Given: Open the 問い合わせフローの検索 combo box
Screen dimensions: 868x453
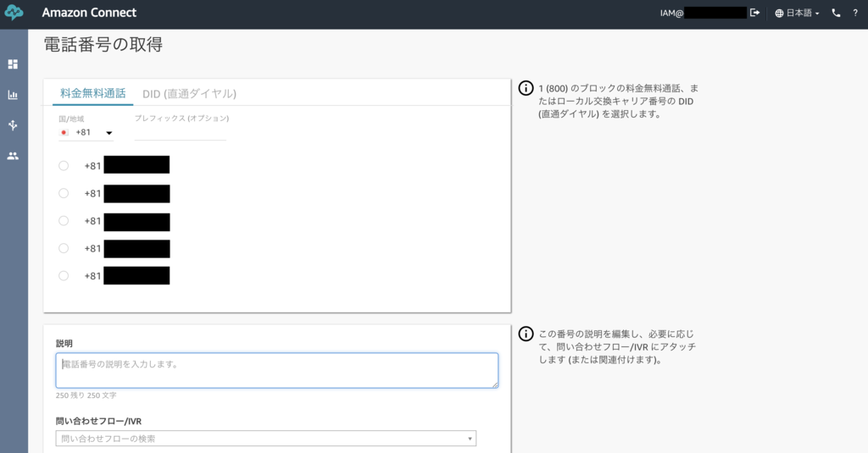Looking at the screenshot, I should pos(265,439).
